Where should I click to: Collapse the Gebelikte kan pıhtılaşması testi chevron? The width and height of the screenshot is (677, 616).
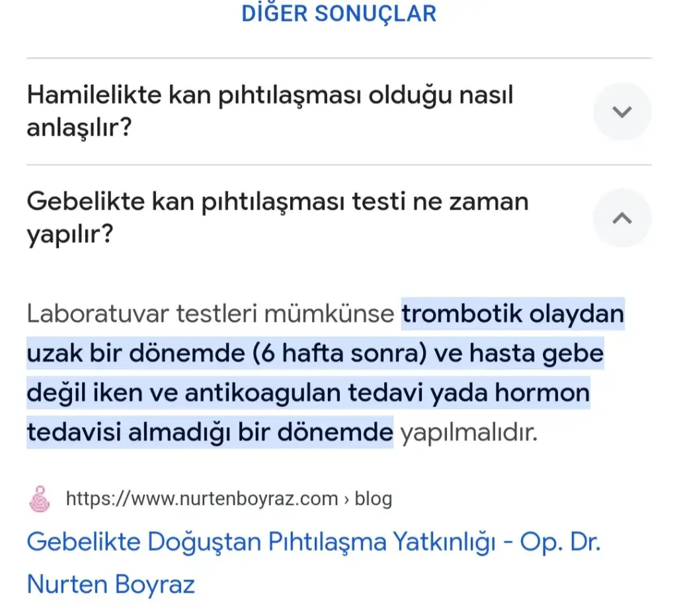pyautogui.click(x=622, y=218)
